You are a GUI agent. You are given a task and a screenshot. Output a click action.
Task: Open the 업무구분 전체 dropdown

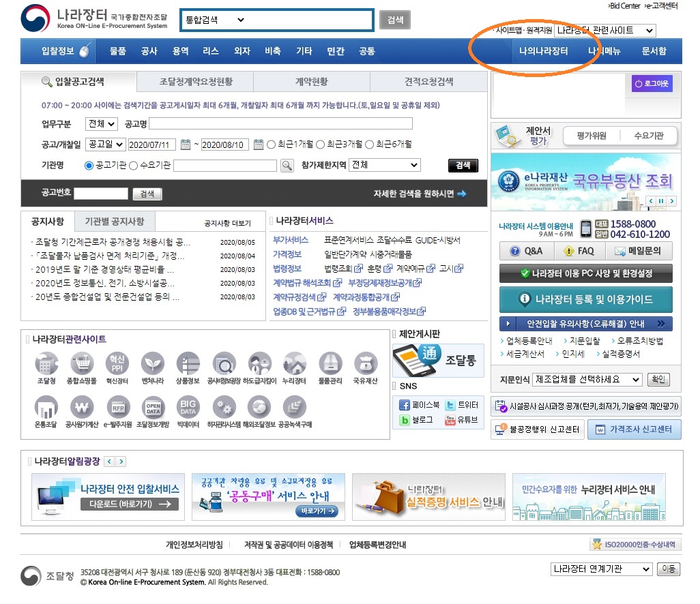[x=102, y=123]
